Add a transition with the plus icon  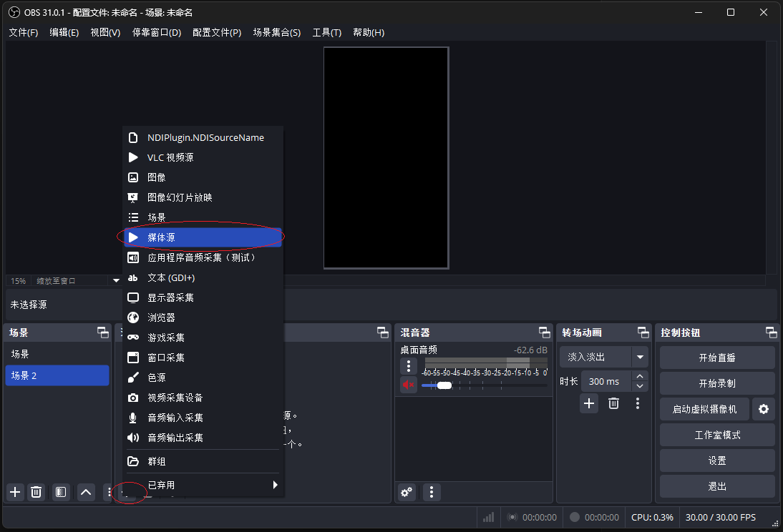coord(588,403)
